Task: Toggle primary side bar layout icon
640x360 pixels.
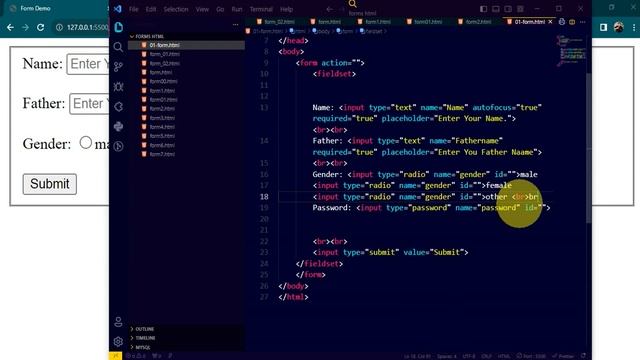Action: pos(483,9)
